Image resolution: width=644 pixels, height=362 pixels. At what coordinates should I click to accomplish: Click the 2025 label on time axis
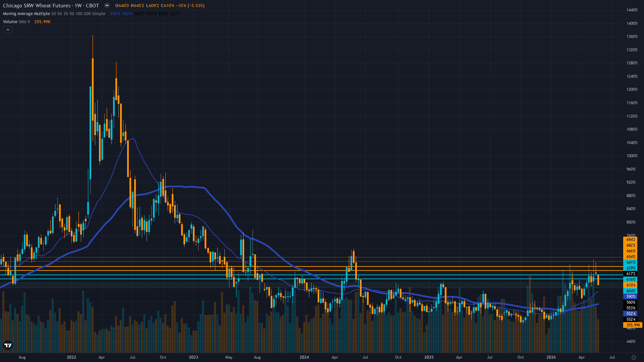coord(429,357)
